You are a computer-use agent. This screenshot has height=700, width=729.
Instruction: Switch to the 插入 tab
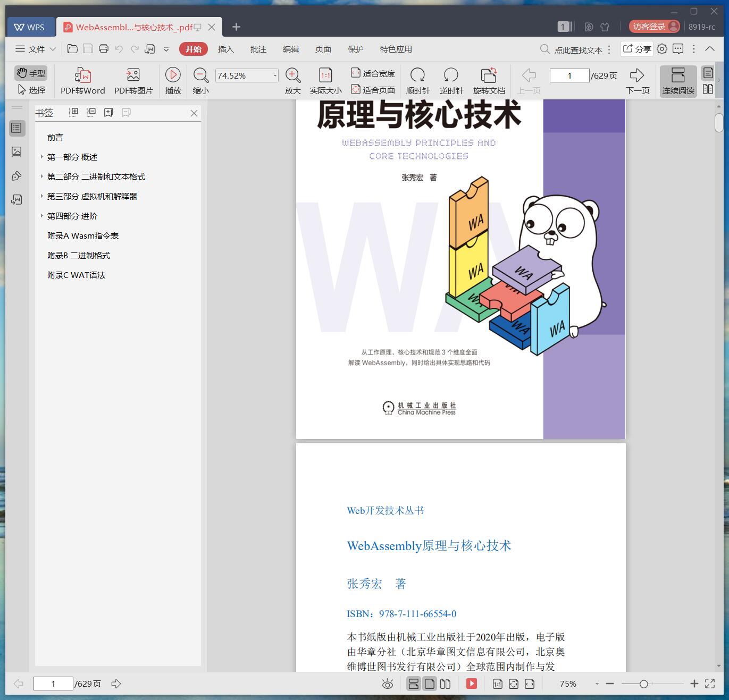pyautogui.click(x=225, y=49)
